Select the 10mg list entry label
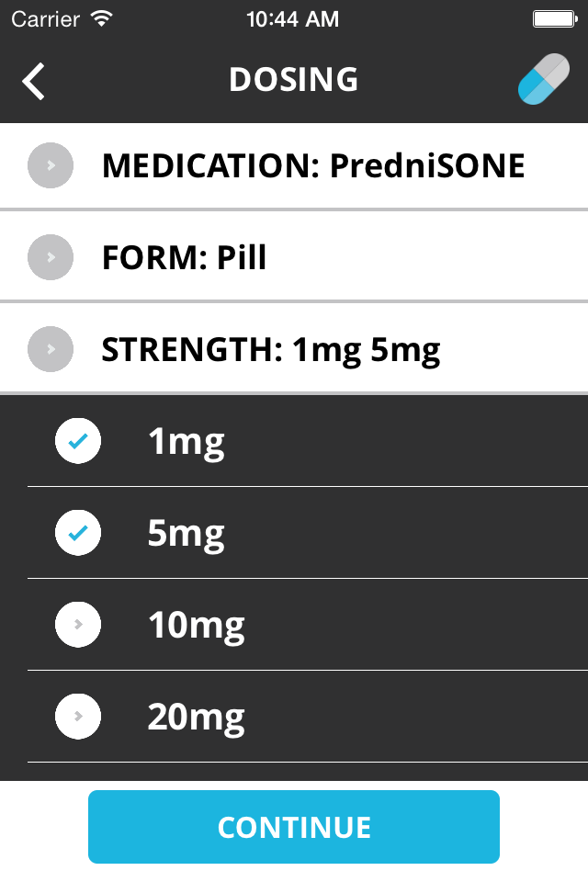 196,626
